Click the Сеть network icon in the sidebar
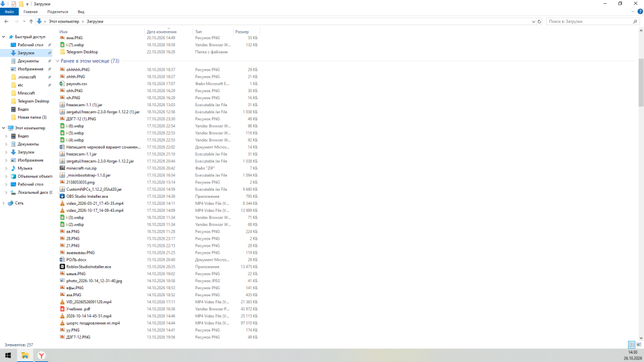Image resolution: width=644 pixels, height=362 pixels. point(11,203)
